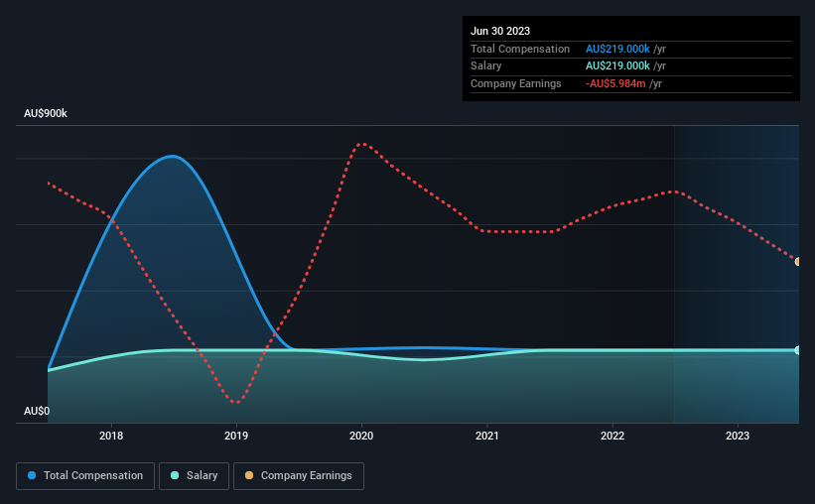
Task: Click the 2021 x-axis label
Action: [x=487, y=436]
